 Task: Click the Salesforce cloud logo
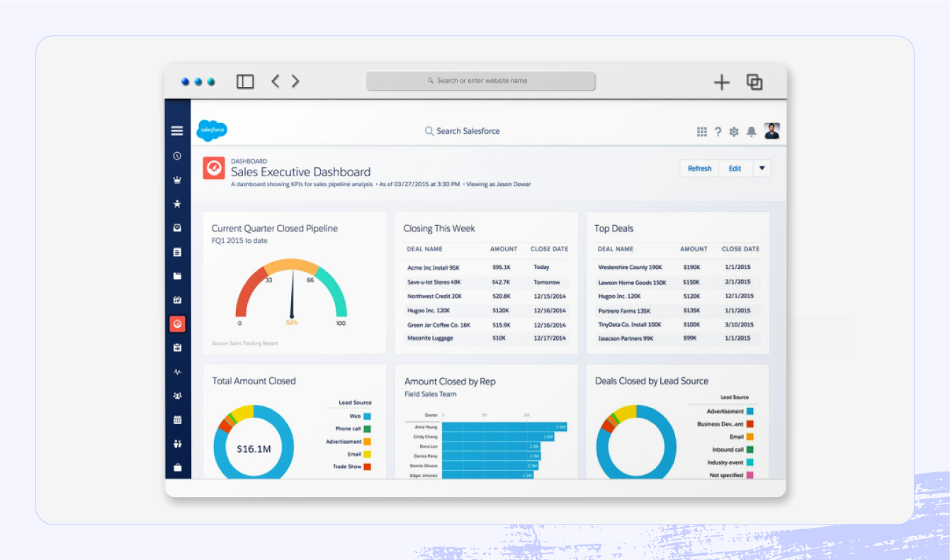point(212,130)
